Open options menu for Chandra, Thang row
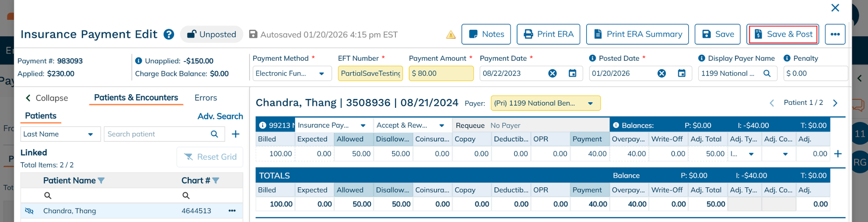 pos(232,211)
